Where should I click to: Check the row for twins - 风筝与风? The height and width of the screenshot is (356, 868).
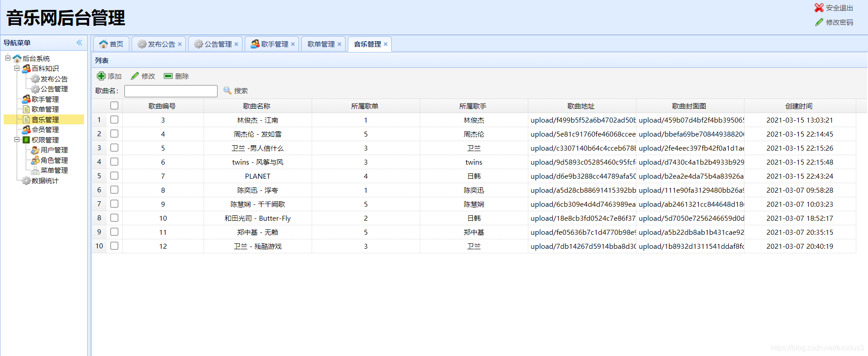[114, 161]
